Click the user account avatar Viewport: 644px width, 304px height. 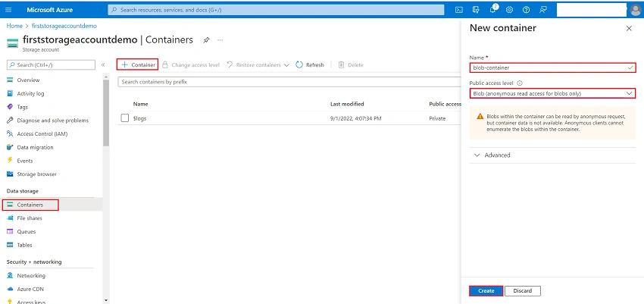tap(635, 10)
